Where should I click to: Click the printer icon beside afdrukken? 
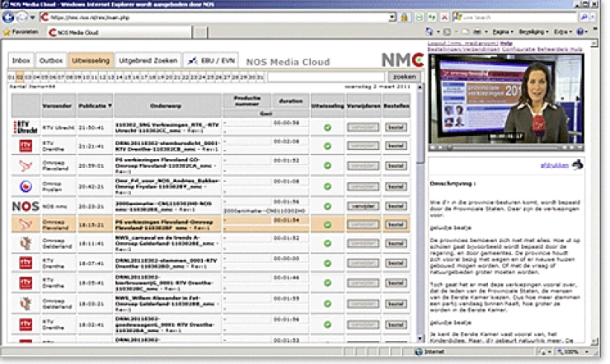579,165
